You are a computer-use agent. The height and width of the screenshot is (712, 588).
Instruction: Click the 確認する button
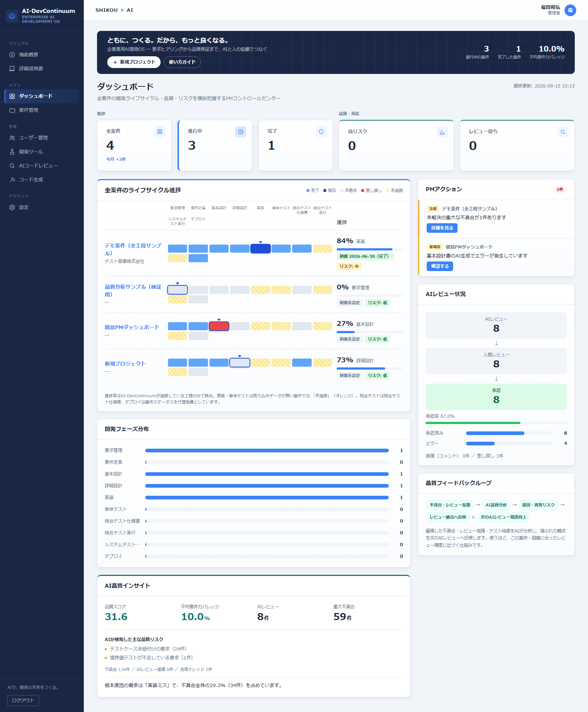pyautogui.click(x=440, y=266)
